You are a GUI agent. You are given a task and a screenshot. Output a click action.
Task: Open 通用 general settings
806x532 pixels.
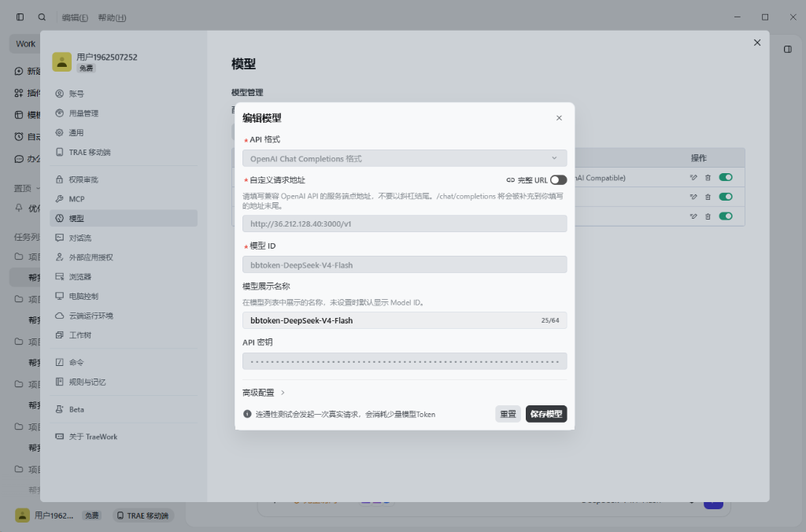click(124, 133)
